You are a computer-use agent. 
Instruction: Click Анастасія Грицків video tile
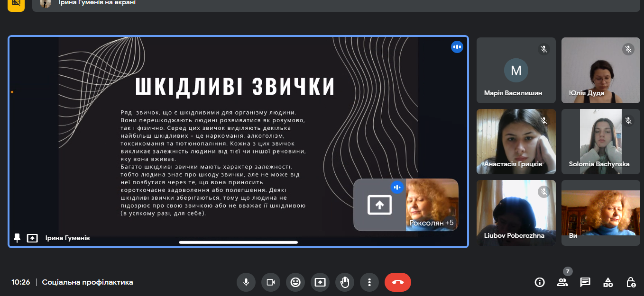coord(516,142)
